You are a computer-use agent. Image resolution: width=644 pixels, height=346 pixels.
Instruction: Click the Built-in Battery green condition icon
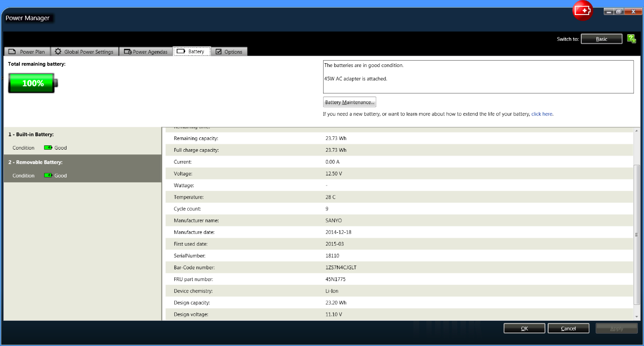pos(48,148)
